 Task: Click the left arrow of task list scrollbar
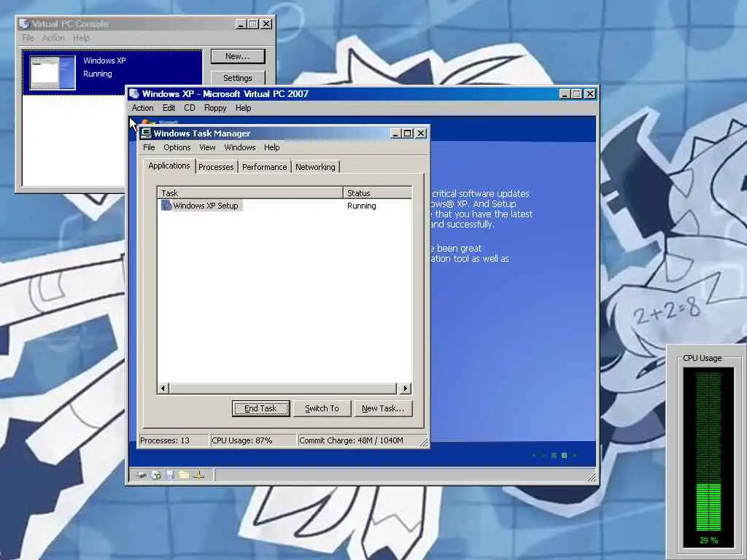click(x=163, y=388)
